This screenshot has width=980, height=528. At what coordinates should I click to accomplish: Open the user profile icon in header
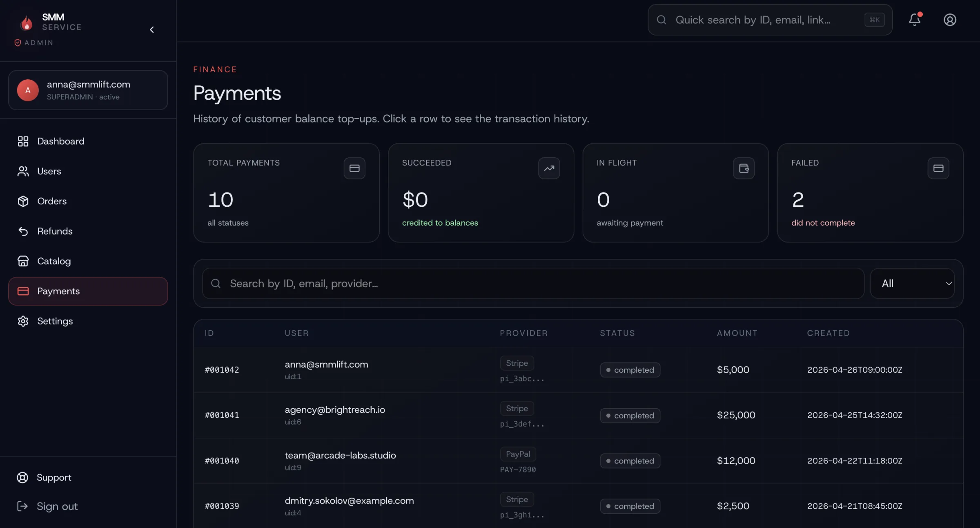point(950,20)
